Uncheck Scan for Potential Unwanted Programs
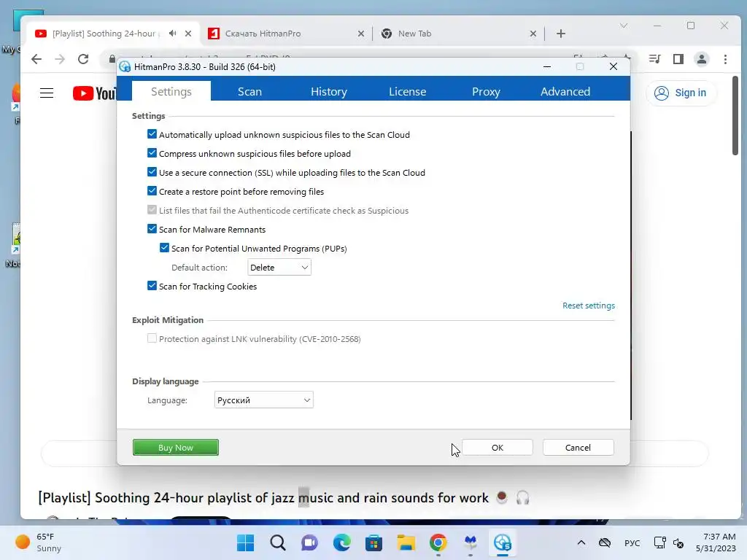 tap(164, 248)
